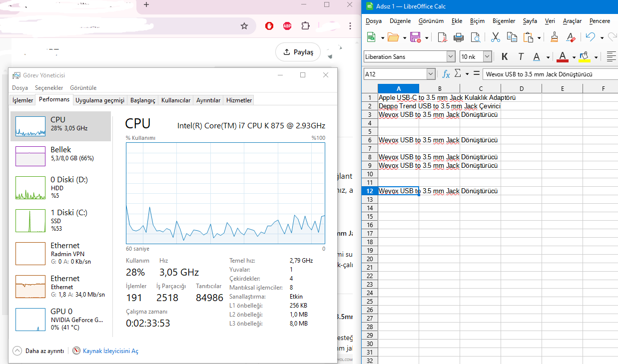618x364 pixels.
Task: Select 1 Diski (C:) SSD item
Action: click(60, 221)
